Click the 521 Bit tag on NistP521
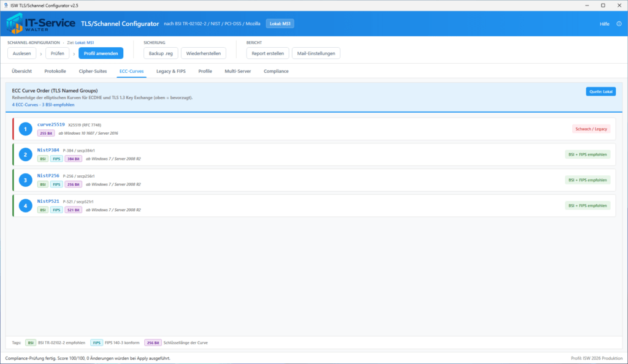The height and width of the screenshot is (364, 628). (74, 210)
